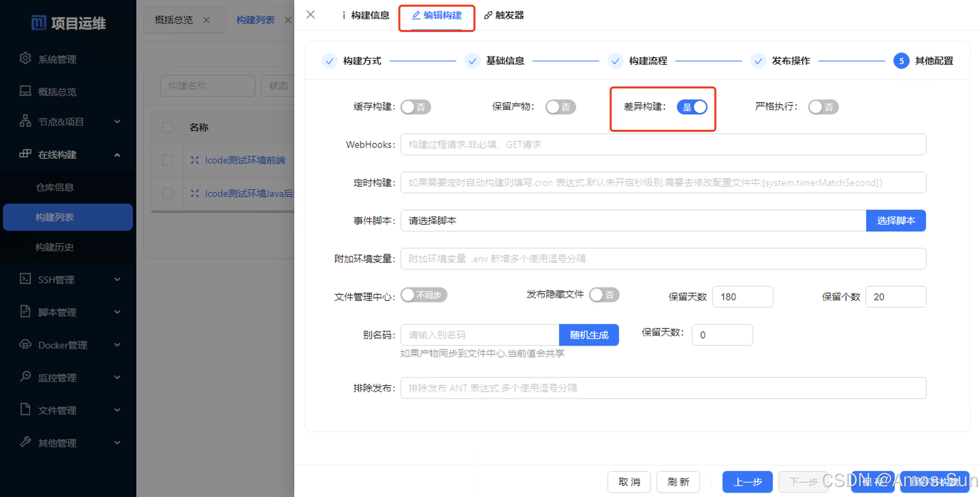Close the build drawer with X icon

[311, 14]
